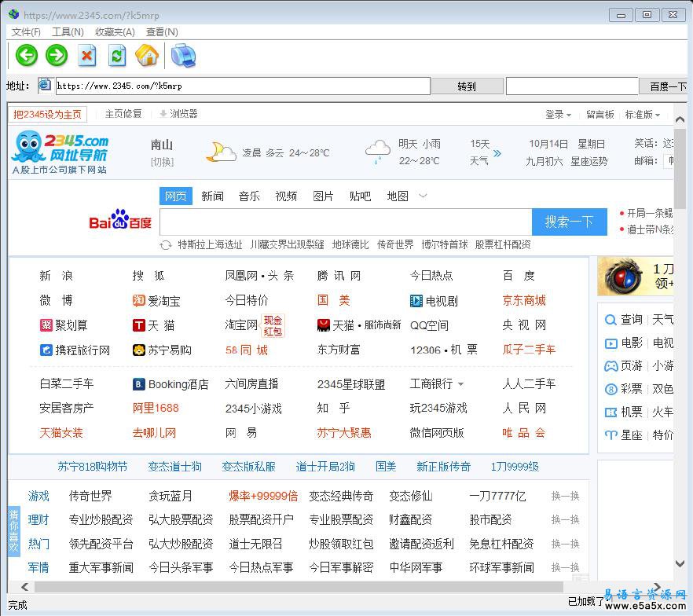This screenshot has width=693, height=616.
Task: Open the 文件(F) menu
Action: pos(26,31)
